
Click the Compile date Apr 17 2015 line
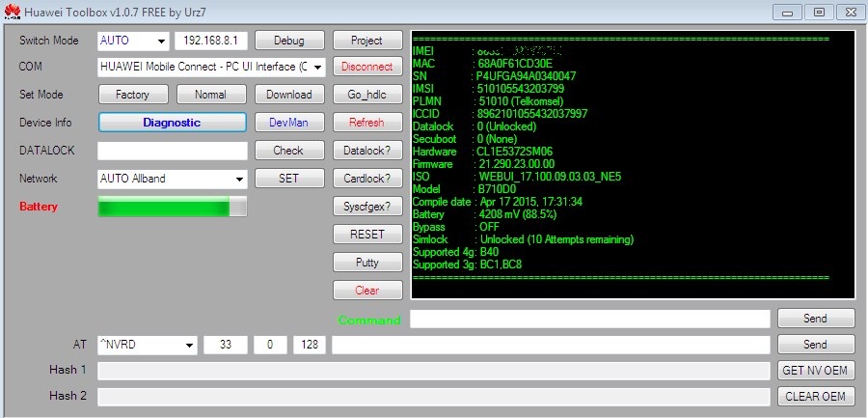(497, 202)
